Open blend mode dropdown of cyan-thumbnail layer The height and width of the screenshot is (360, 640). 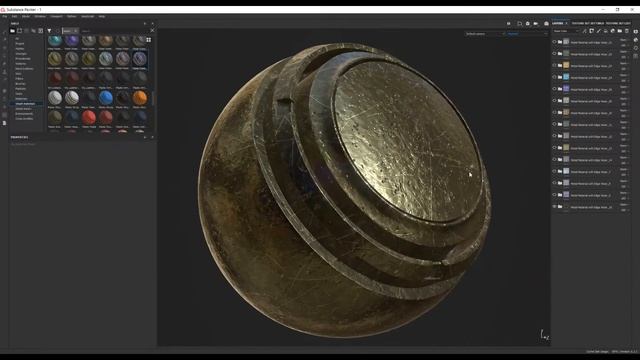click(624, 76)
